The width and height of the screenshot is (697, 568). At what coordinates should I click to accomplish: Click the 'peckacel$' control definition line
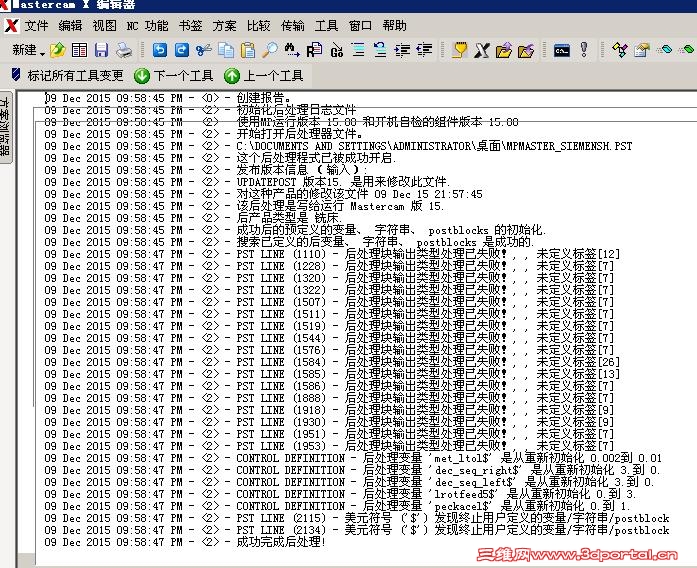point(337,506)
